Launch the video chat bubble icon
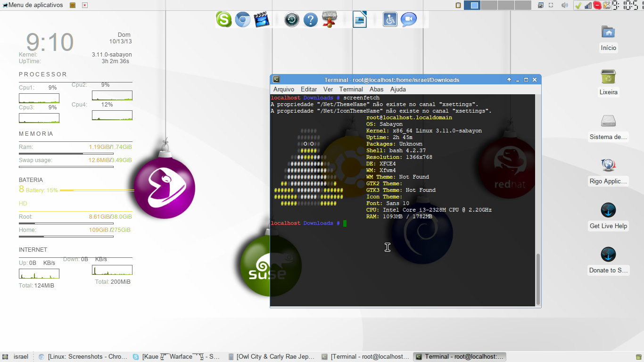The height and width of the screenshot is (362, 644). click(409, 19)
